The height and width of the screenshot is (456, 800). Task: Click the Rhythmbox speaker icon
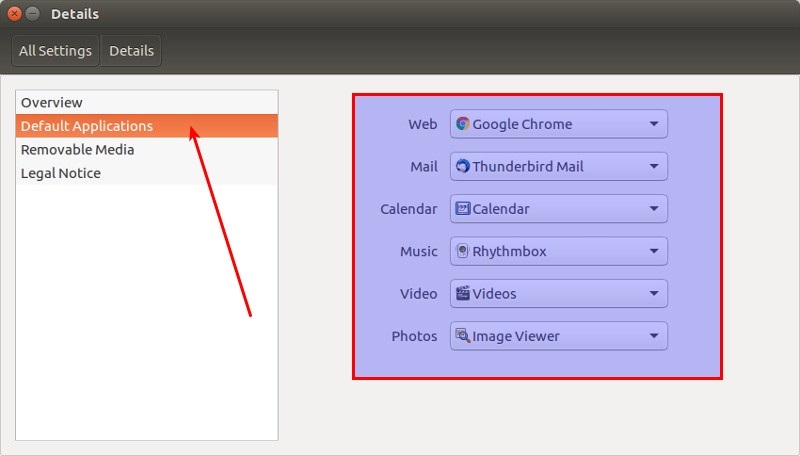tap(463, 250)
